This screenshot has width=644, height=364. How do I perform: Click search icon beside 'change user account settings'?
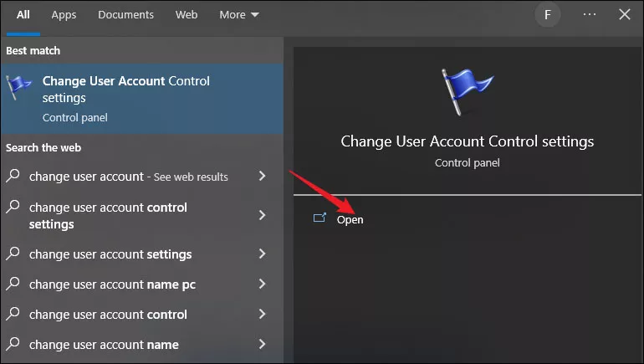[x=13, y=253]
